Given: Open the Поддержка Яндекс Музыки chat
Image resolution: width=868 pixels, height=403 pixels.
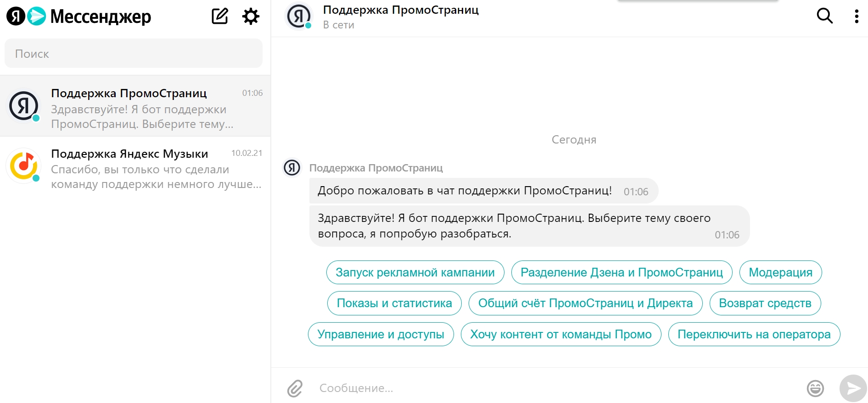Looking at the screenshot, I should point(135,167).
